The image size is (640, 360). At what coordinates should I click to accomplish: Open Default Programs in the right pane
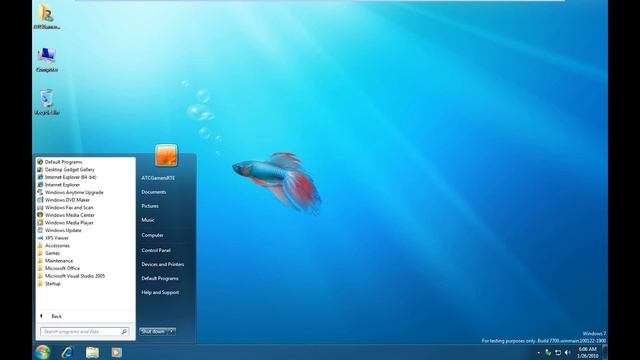pyautogui.click(x=160, y=278)
